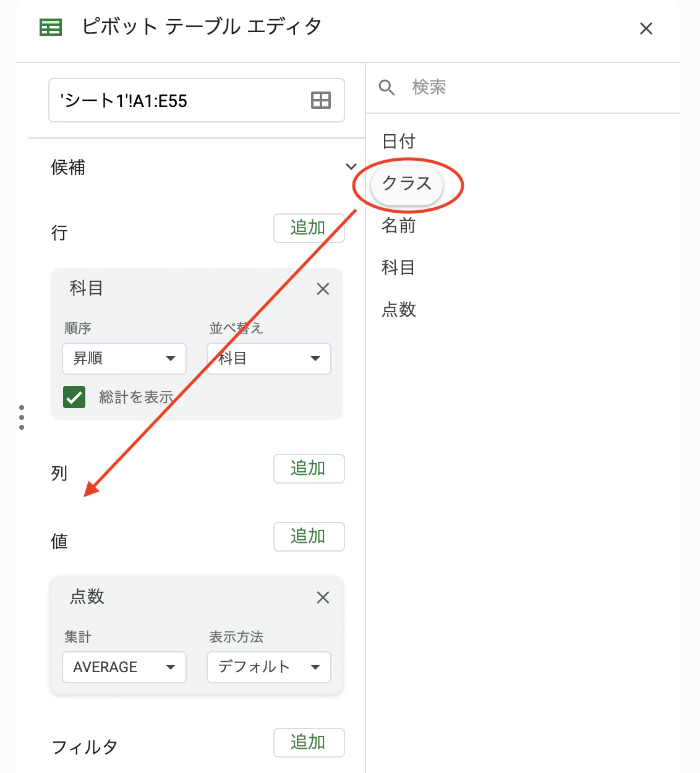700x773 pixels.
Task: Click the grid icon to select data range
Action: (x=321, y=100)
